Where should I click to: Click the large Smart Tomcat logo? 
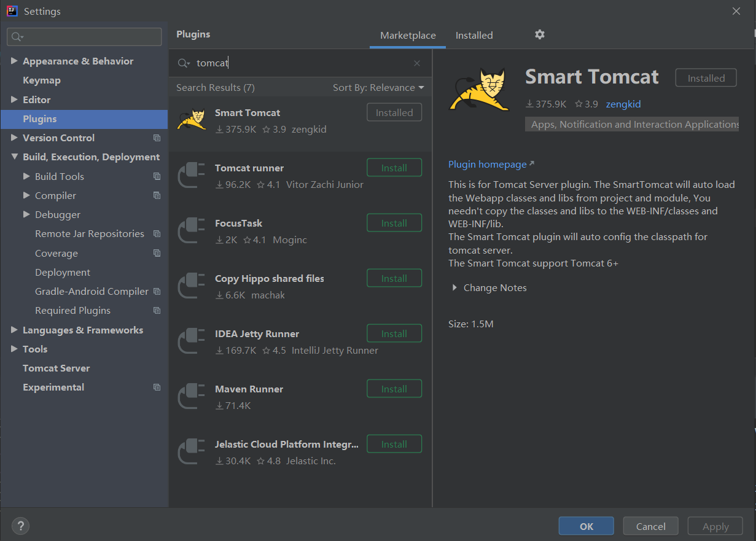coord(479,90)
